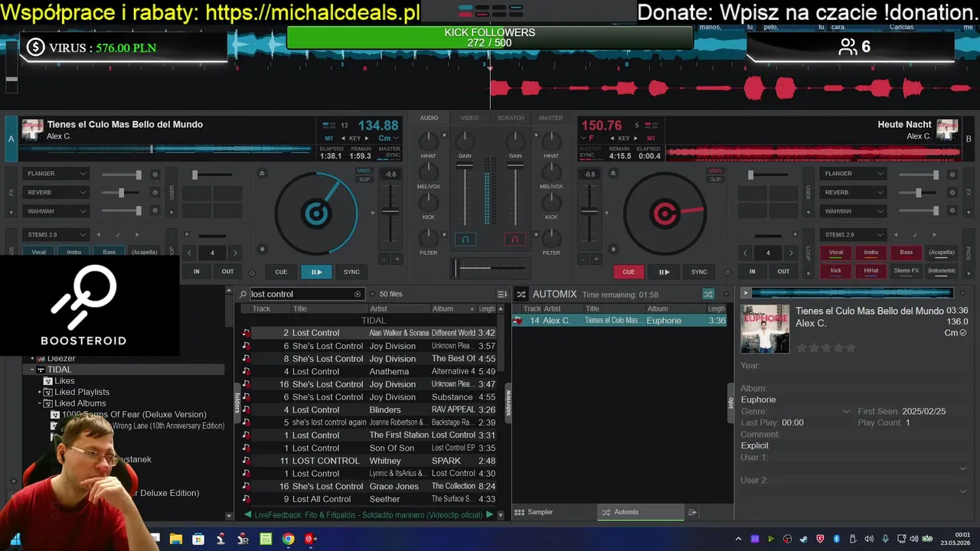
Task: Click the mixer crossfader
Action: 490,268
